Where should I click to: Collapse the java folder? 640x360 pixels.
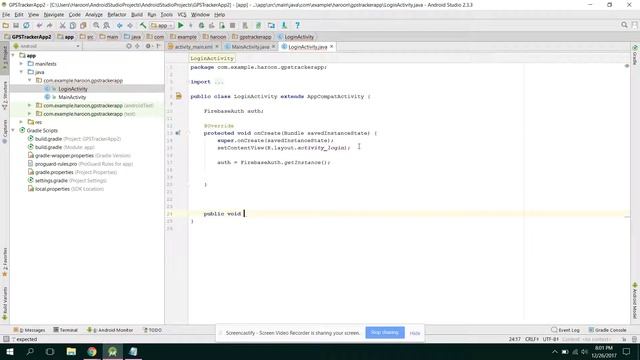tap(21, 72)
